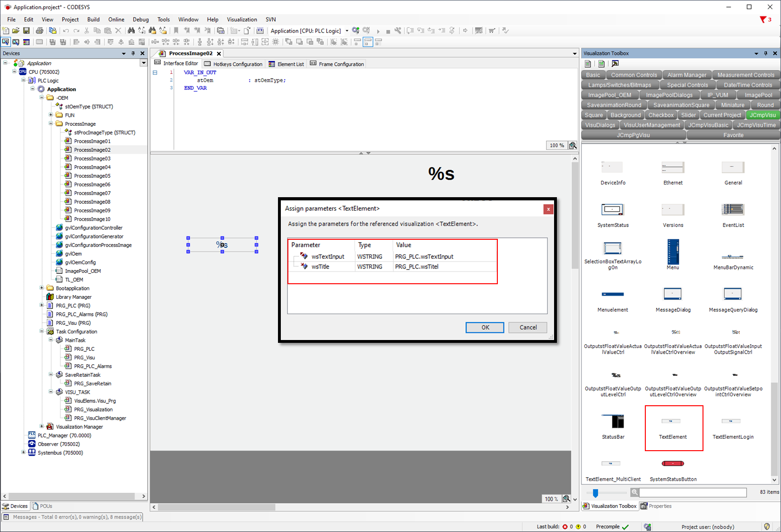Click the Open project folder icon

pos(16,31)
